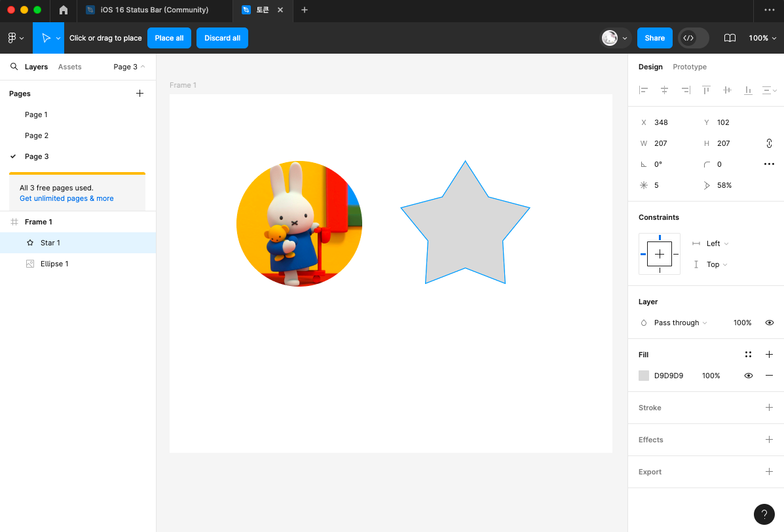
Task: Open the window more options ellipsis
Action: (x=769, y=10)
